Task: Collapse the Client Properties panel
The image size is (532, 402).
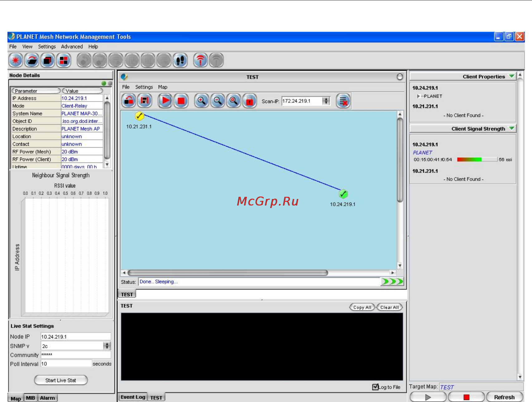Action: pyautogui.click(x=511, y=76)
